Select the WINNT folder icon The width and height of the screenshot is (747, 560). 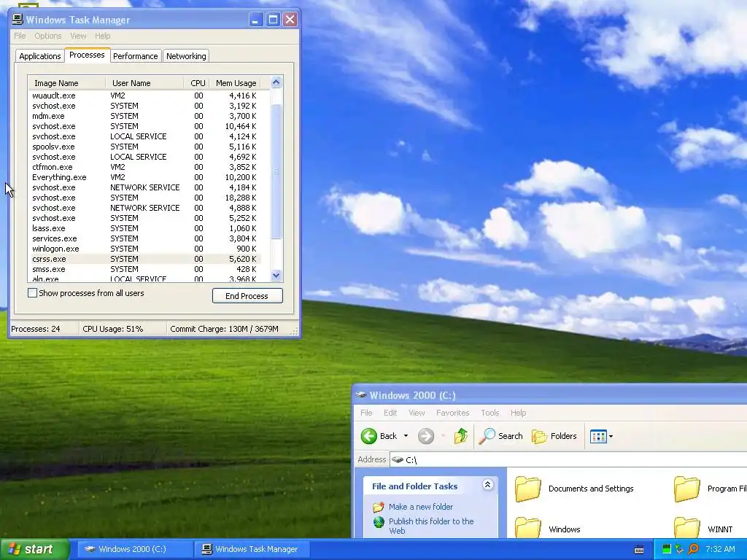pyautogui.click(x=687, y=528)
